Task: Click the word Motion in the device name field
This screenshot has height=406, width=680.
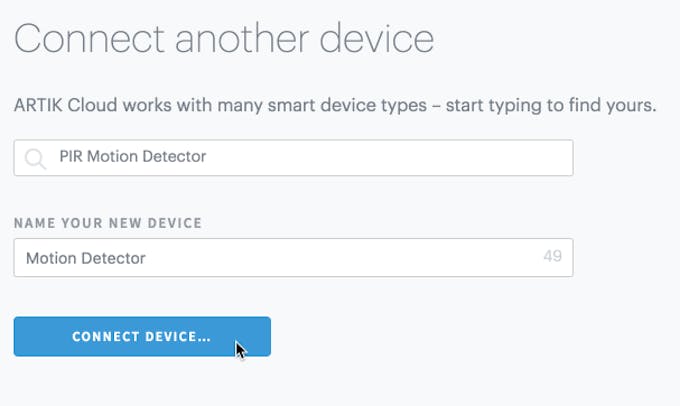Action: [51, 258]
